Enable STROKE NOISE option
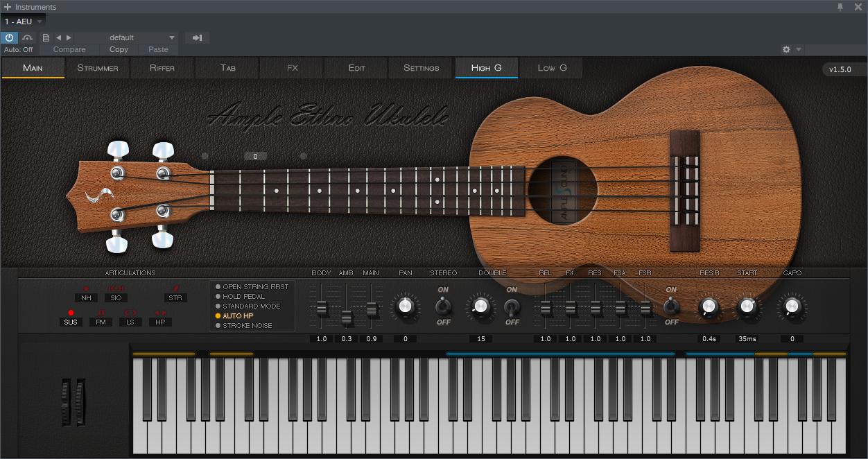868x459 pixels. 243,325
